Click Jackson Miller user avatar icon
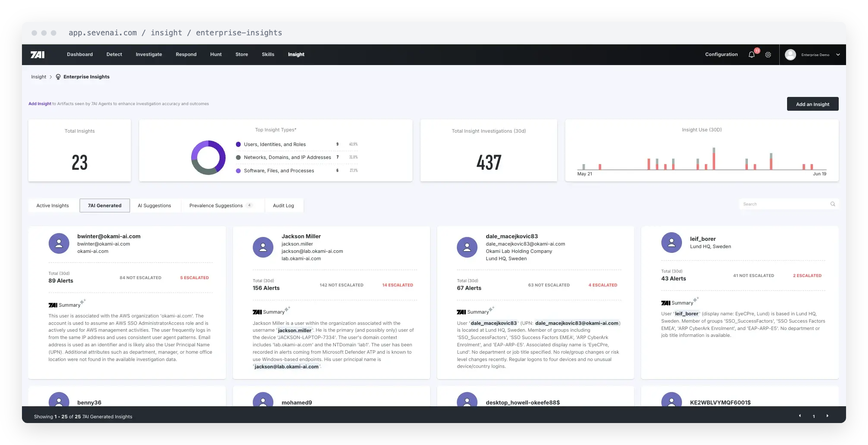The image size is (868, 445). pyautogui.click(x=263, y=247)
